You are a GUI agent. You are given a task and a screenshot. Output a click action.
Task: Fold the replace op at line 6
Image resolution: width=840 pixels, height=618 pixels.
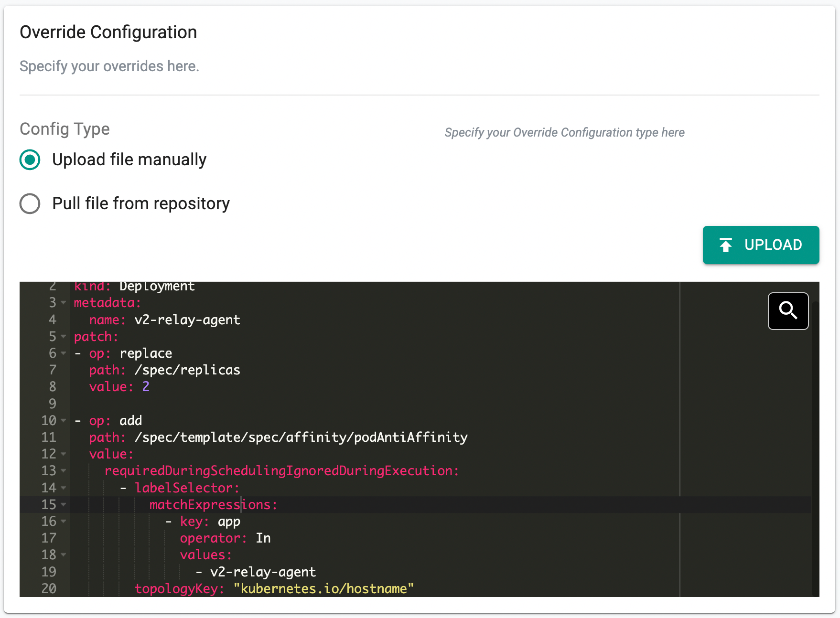click(64, 353)
